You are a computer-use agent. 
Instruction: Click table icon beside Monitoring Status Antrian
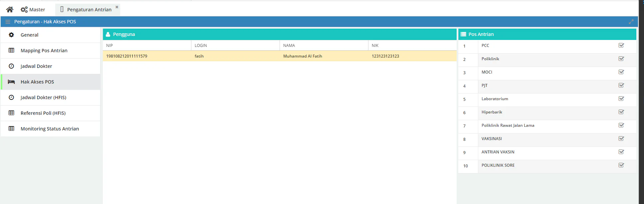pyautogui.click(x=11, y=129)
